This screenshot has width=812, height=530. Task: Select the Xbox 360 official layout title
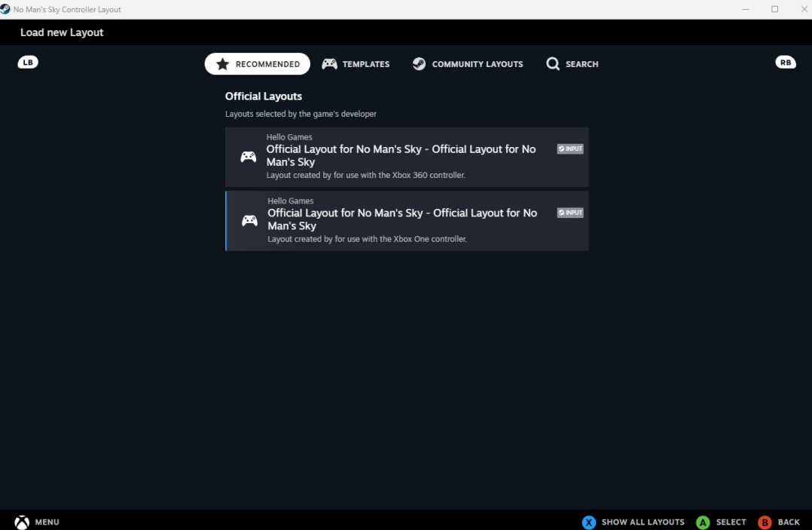(401, 155)
